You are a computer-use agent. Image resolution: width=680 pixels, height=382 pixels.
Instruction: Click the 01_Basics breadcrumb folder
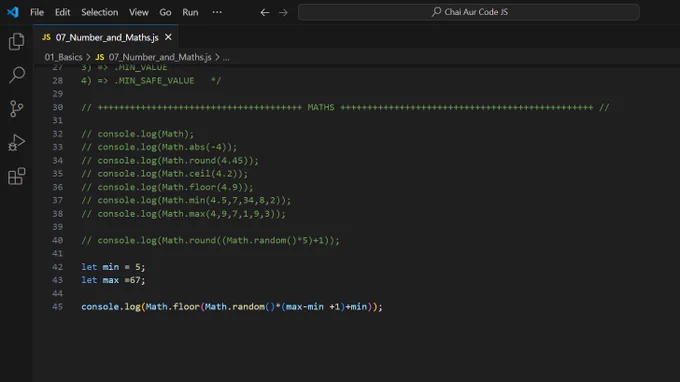(63, 57)
